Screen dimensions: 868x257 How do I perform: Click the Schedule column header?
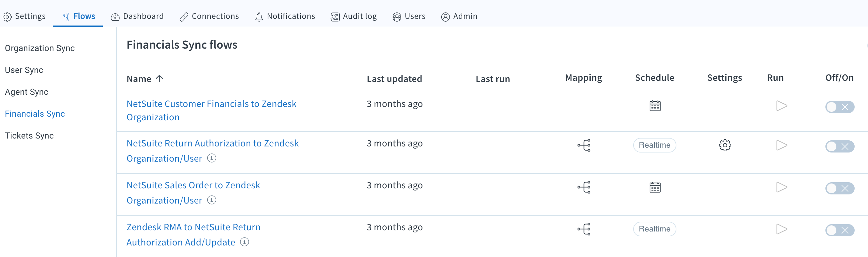click(654, 78)
